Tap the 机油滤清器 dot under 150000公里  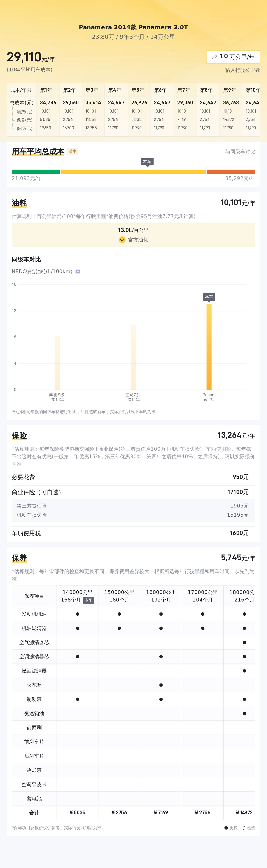pos(119,628)
